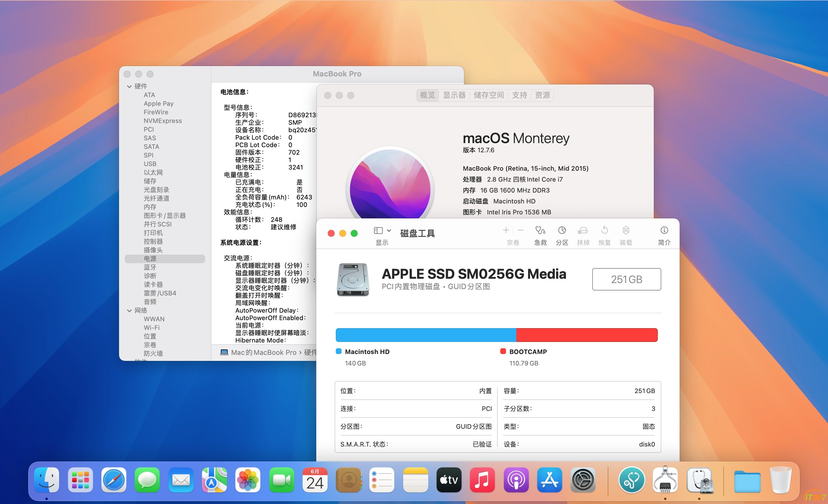Collapse the 硬件 section in System Information
This screenshot has height=504, width=828.
(129, 86)
